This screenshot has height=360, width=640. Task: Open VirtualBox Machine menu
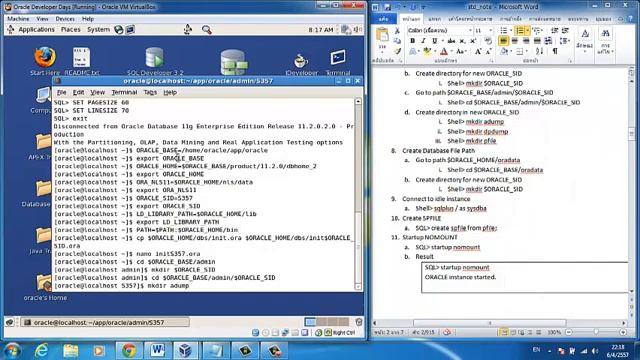(x=18, y=19)
